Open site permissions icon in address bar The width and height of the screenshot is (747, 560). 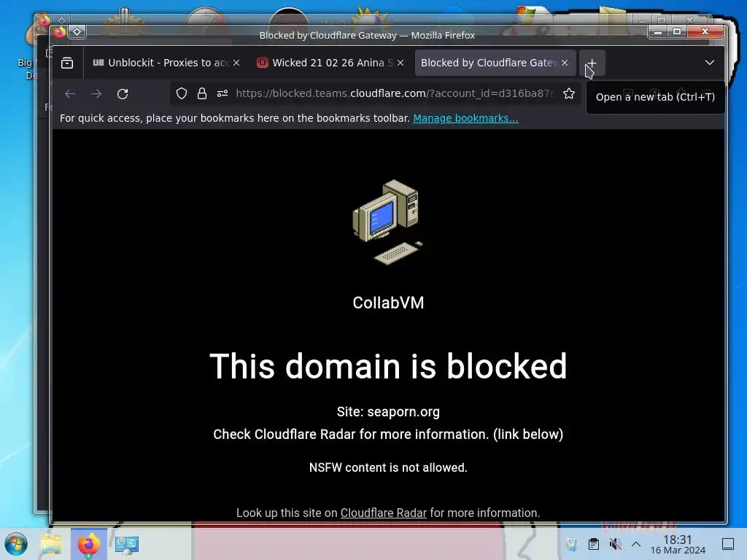tap(222, 94)
